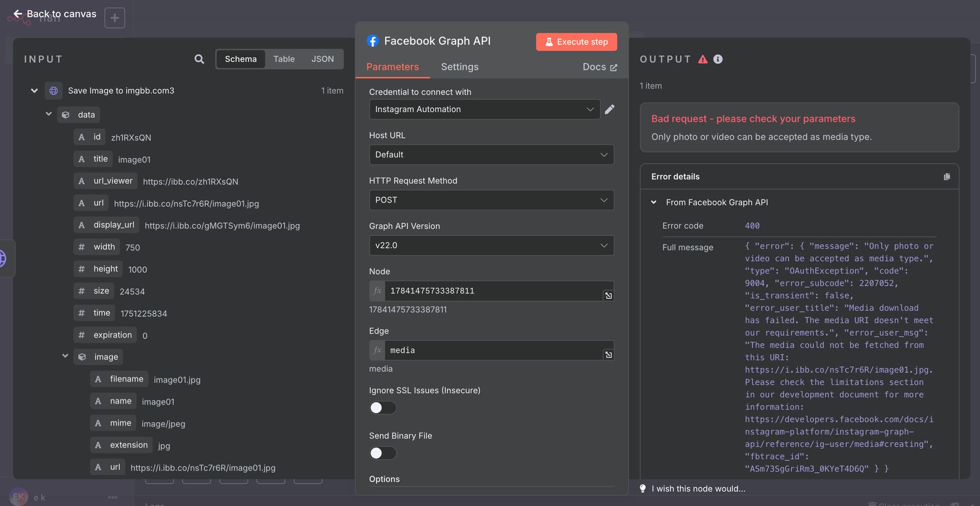Click the lightbulb feedback icon

click(x=643, y=489)
